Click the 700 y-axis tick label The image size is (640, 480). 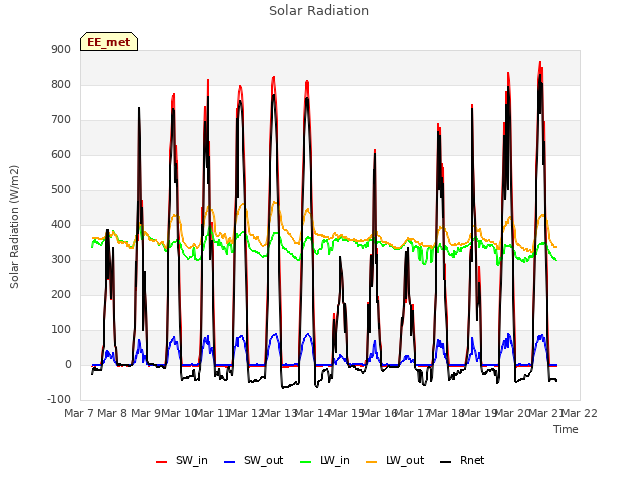pyautogui.click(x=61, y=120)
